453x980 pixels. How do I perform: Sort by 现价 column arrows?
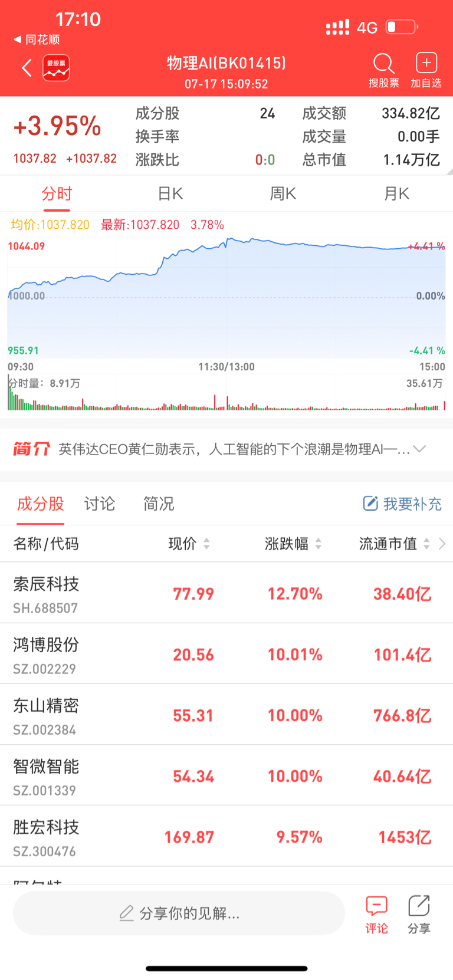(x=206, y=544)
